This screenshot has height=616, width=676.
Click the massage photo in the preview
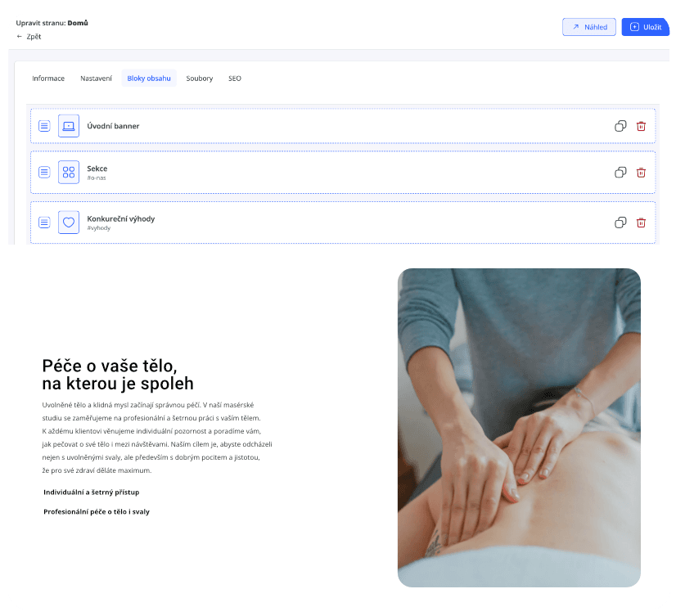click(519, 428)
